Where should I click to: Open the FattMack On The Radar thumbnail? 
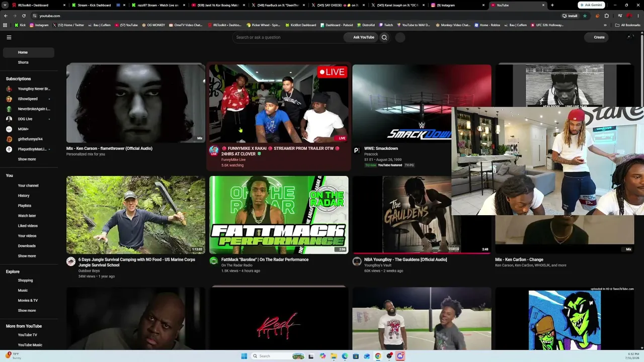(x=279, y=215)
